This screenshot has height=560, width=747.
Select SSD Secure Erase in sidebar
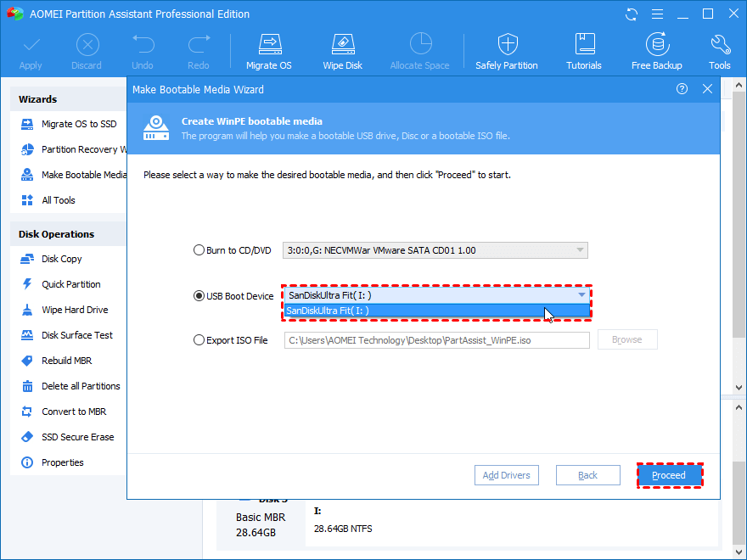pos(77,437)
